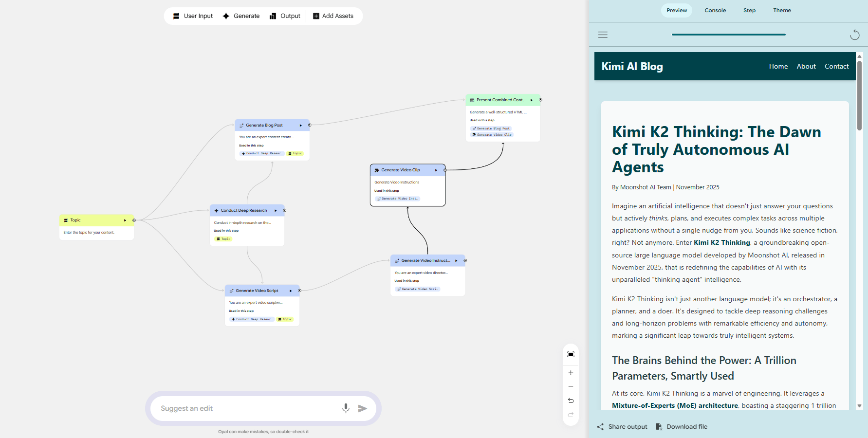This screenshot has height=438, width=868.
Task: Click the preview vertical scrollbar thumb
Action: pyautogui.click(x=859, y=95)
